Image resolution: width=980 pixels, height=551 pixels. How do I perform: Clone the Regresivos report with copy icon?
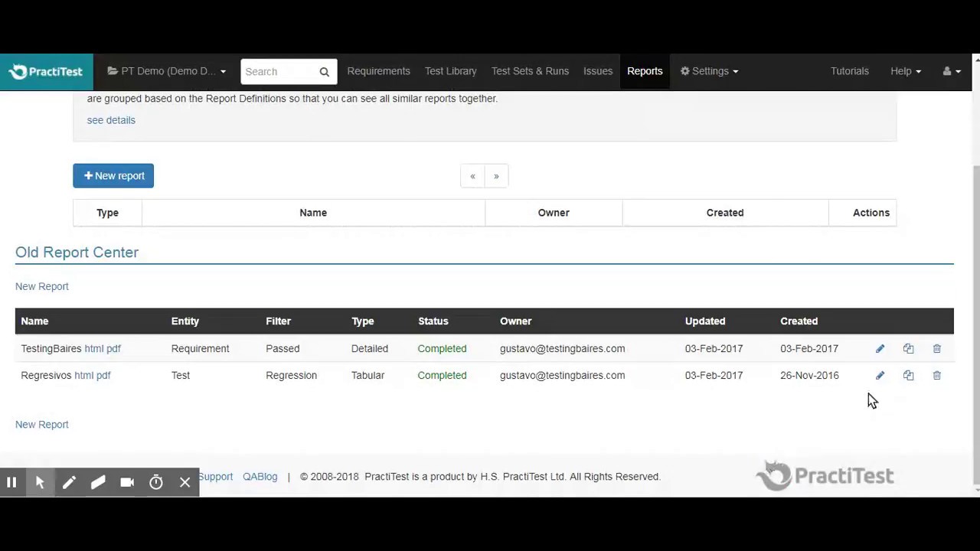[908, 376]
